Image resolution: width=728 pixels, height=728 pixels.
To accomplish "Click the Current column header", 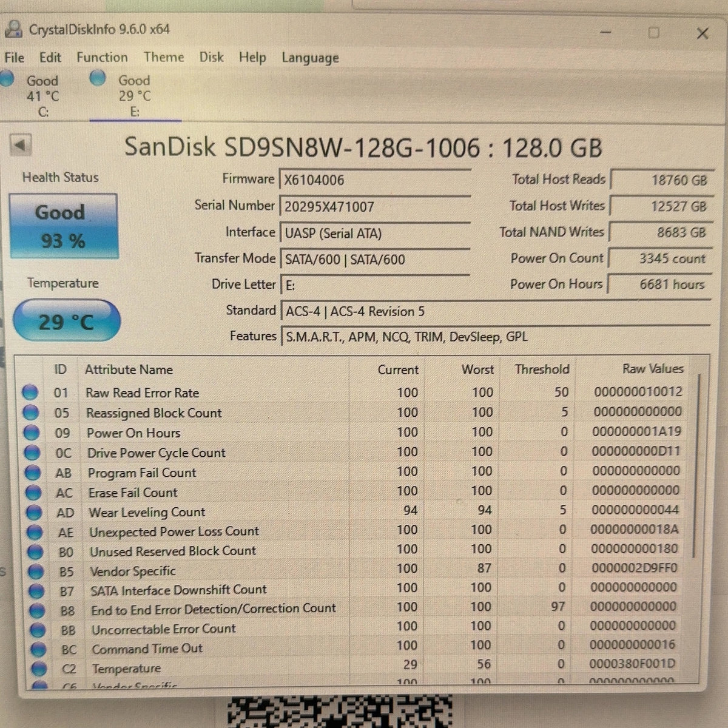I will point(398,369).
